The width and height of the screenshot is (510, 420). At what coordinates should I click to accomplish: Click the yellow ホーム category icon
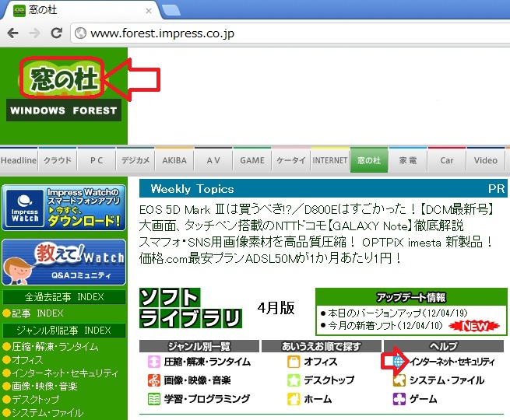point(294,399)
